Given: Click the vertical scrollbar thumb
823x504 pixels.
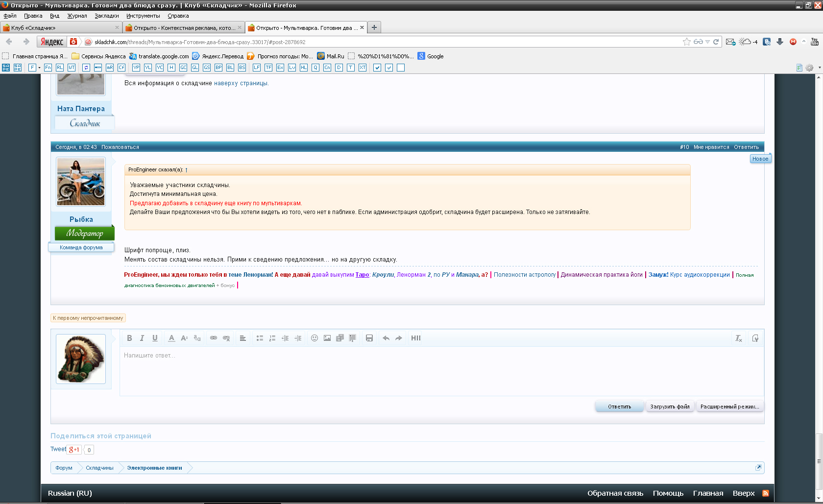Looking at the screenshot, I should 819,460.
